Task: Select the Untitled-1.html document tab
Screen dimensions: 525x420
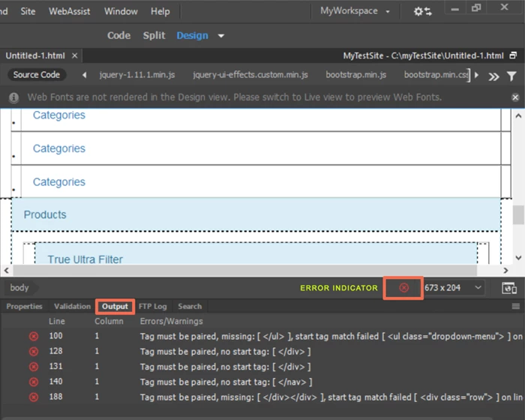Action: click(x=35, y=55)
